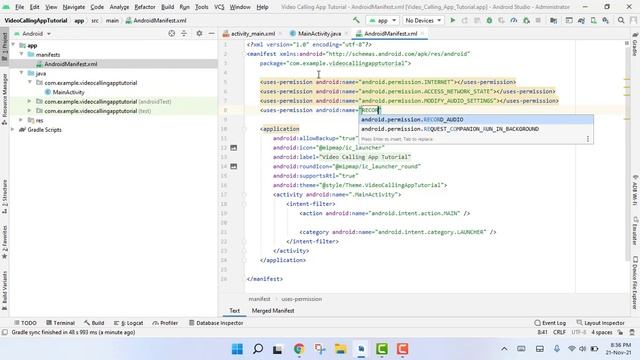This screenshot has width=640, height=360.
Task: Open Windows taskbar Search
Action: 258,349
